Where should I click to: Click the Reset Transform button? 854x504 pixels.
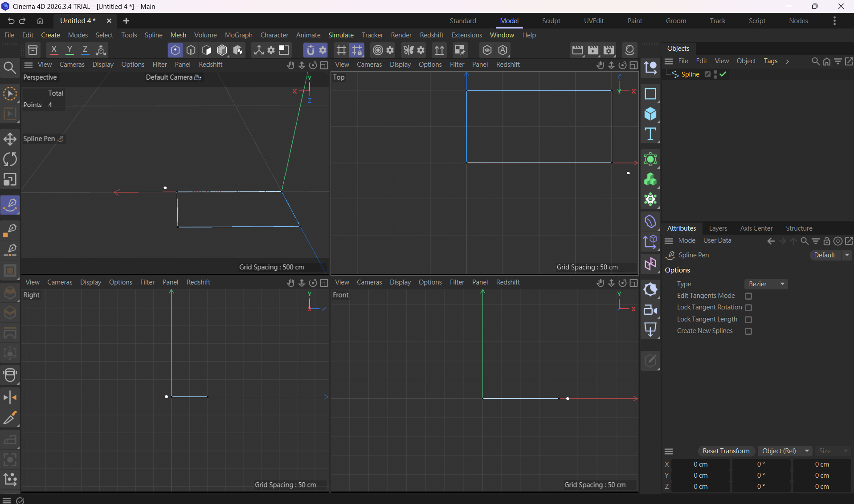point(726,451)
